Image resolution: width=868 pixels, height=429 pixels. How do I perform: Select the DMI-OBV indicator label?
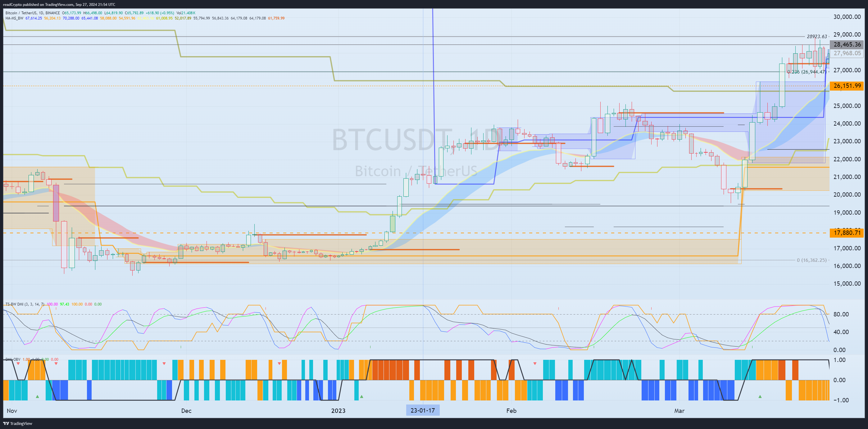coord(13,359)
